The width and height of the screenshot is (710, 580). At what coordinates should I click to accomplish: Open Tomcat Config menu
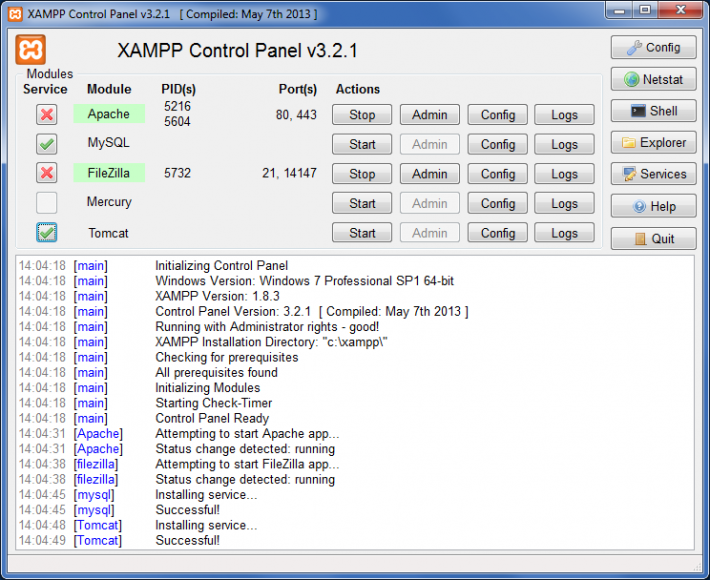click(x=498, y=233)
